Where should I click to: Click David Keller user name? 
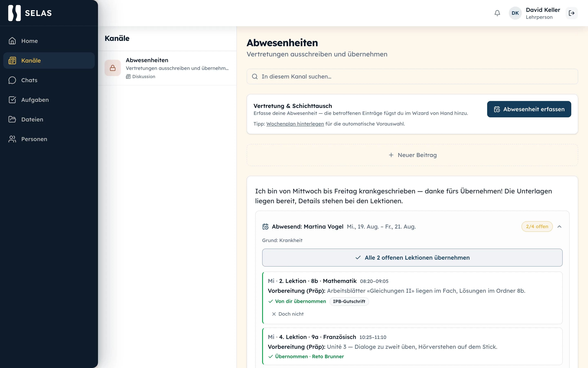(x=543, y=10)
